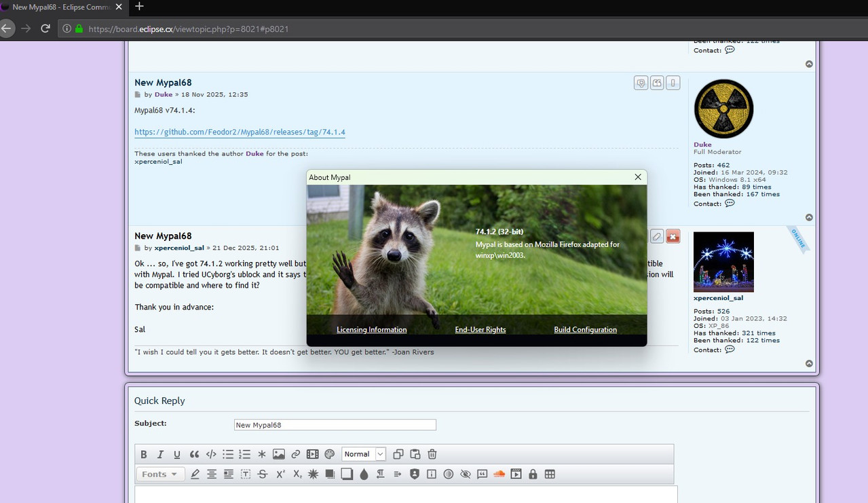Insert a quote block in reply
This screenshot has width=868, height=503.
[x=194, y=454]
